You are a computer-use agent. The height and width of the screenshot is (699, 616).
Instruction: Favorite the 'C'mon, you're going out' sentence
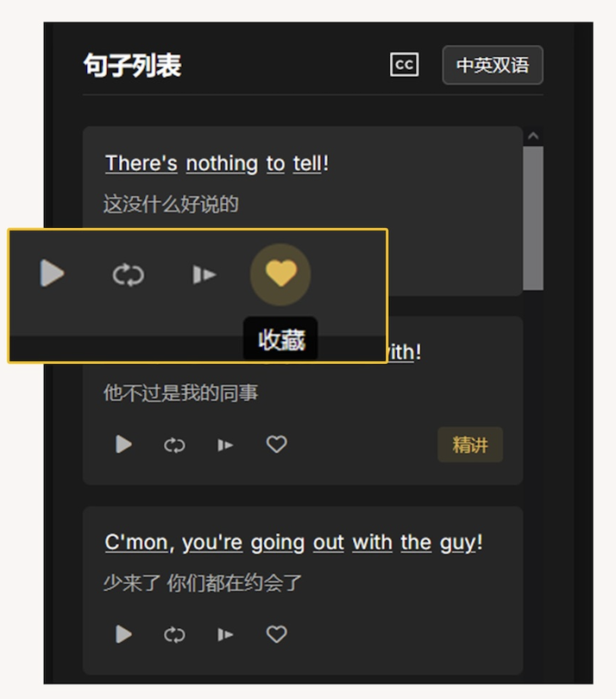(276, 634)
